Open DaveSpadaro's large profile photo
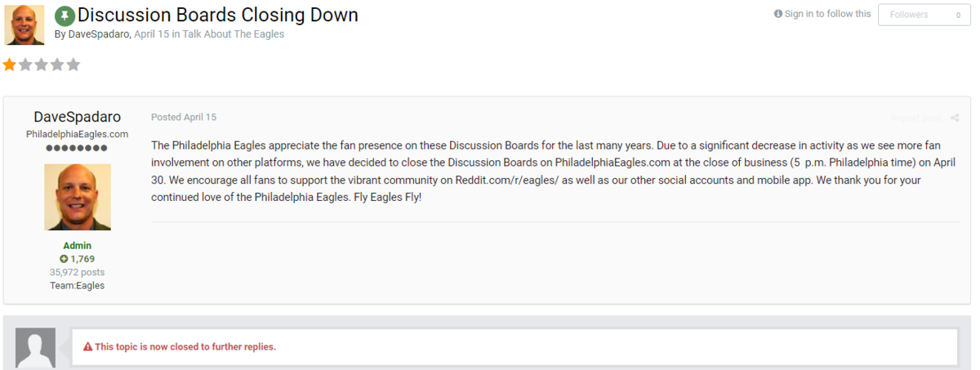This screenshot has width=980, height=370. click(78, 197)
